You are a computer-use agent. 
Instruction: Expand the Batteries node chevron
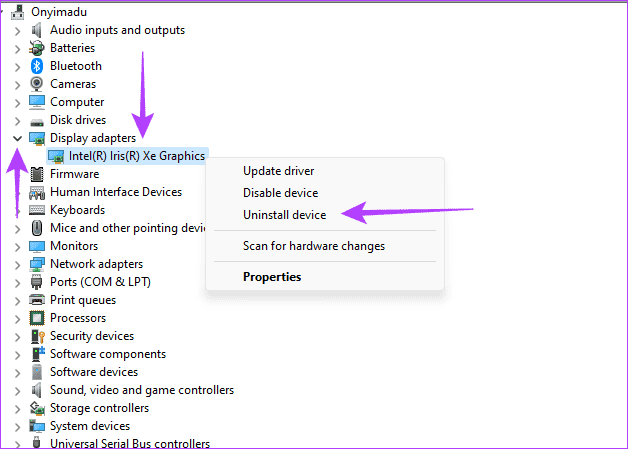(x=17, y=49)
